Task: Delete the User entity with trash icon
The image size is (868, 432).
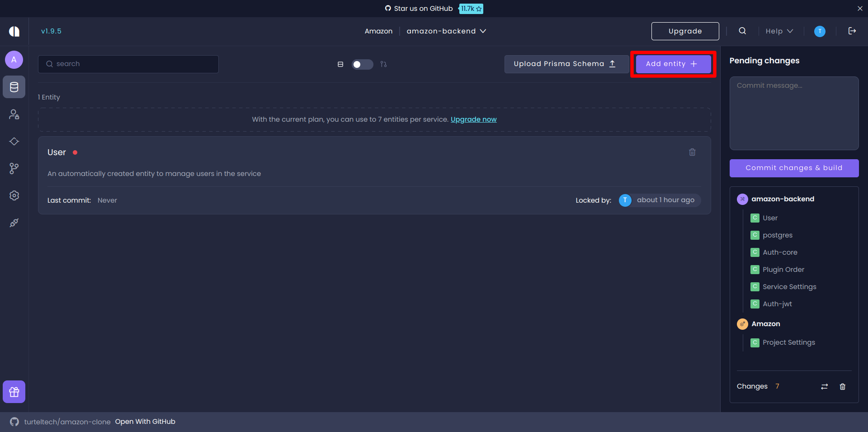Action: tap(692, 152)
